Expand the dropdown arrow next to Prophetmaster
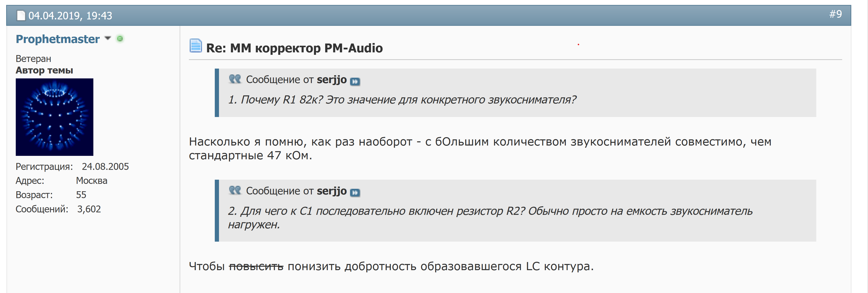This screenshot has width=868, height=293. 108,38
